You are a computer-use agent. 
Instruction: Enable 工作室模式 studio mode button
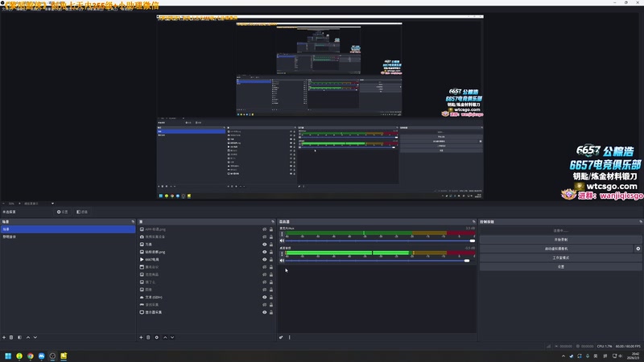[x=560, y=257]
